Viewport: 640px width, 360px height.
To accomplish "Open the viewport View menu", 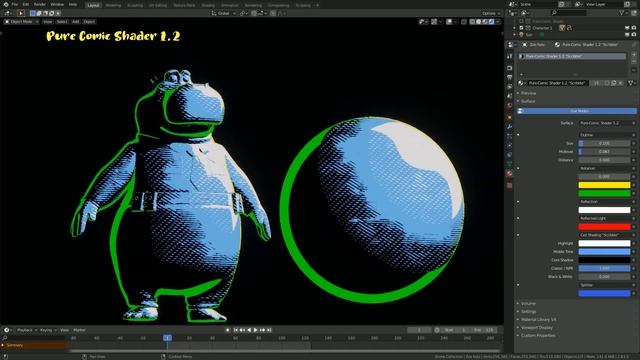I will pos(48,22).
